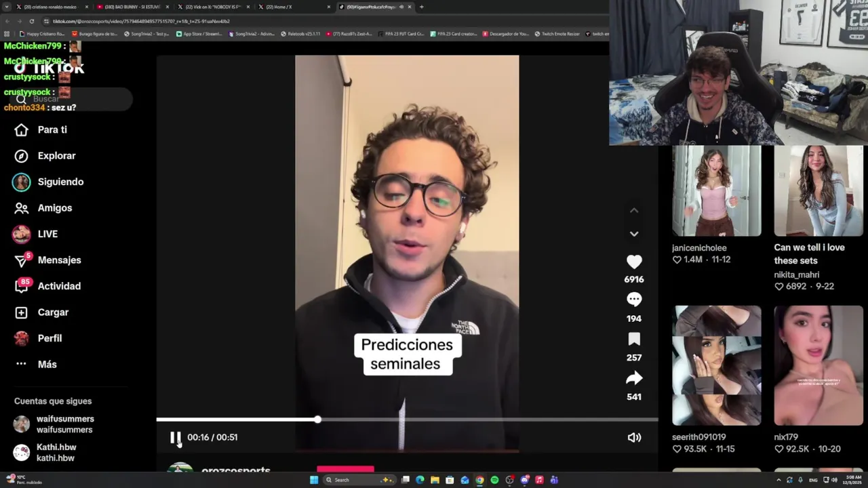Seek the video progress bar handle

pyautogui.click(x=317, y=420)
